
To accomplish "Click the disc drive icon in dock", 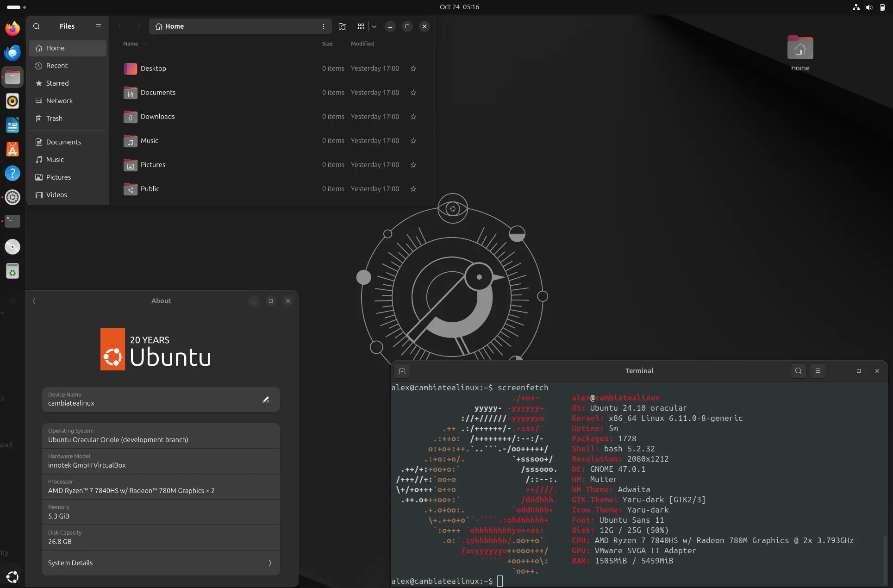I will click(12, 247).
